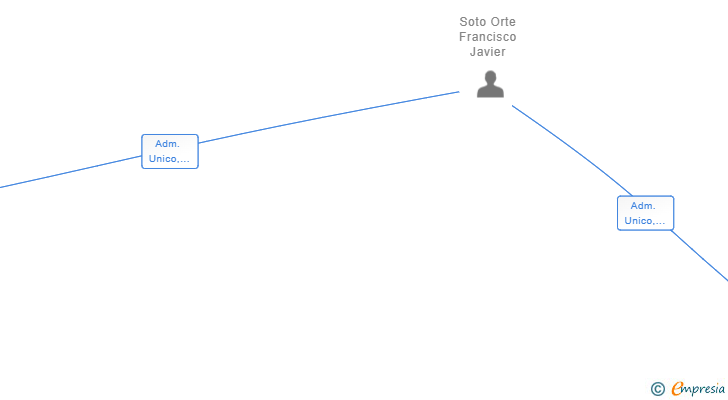Click the 'Adm.' word in the right box
The image size is (728, 400).
643,206
